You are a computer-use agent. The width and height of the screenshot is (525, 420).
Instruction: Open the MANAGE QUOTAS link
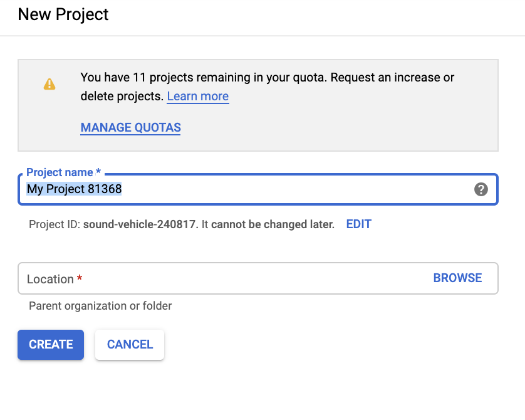[130, 128]
